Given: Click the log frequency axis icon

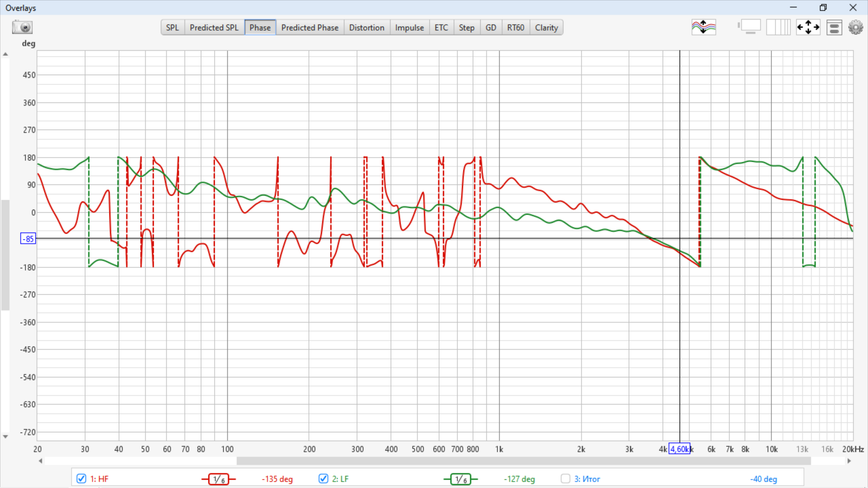Looking at the screenshot, I should (x=778, y=28).
